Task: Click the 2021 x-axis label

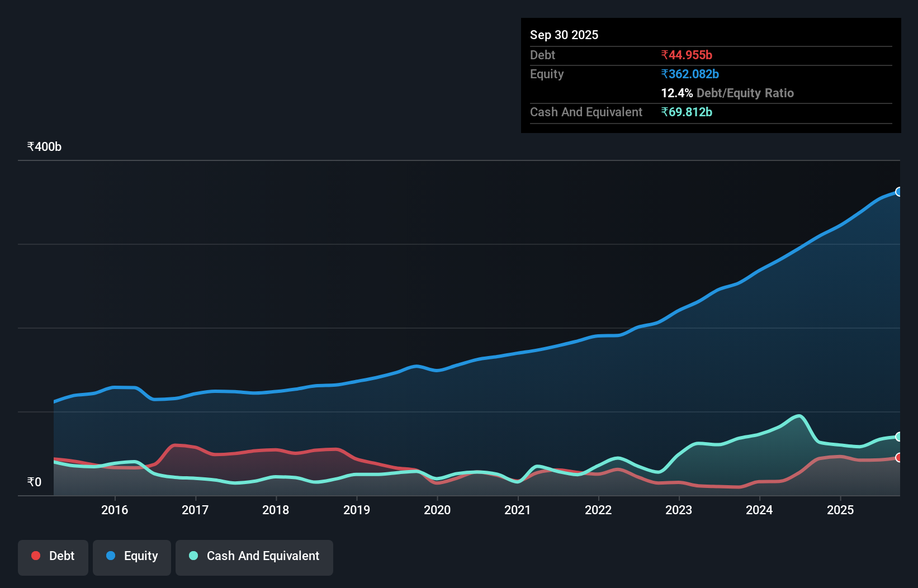Action: (x=518, y=510)
